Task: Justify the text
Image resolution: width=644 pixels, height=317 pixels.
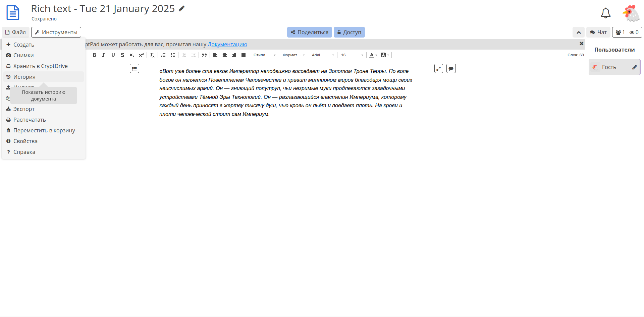Action: (x=244, y=55)
